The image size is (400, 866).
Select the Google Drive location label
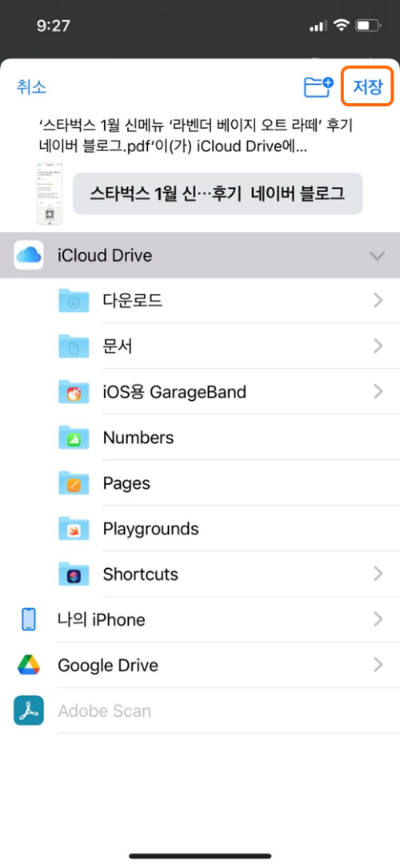[x=108, y=665]
